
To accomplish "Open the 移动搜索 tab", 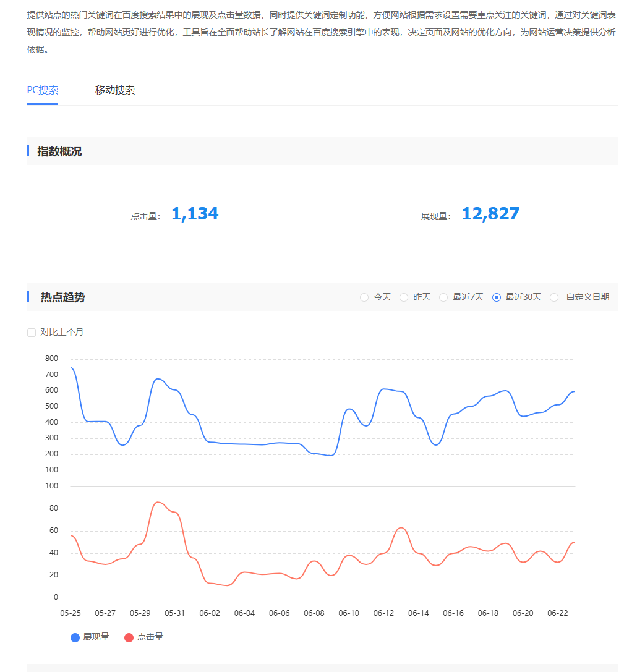I will [x=115, y=90].
